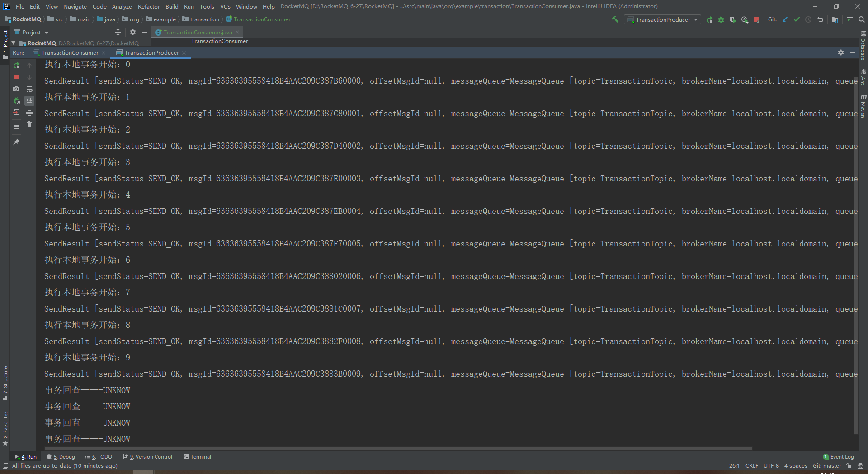Toggle the Database tool window
This screenshot has width=868, height=474.
coord(863,46)
